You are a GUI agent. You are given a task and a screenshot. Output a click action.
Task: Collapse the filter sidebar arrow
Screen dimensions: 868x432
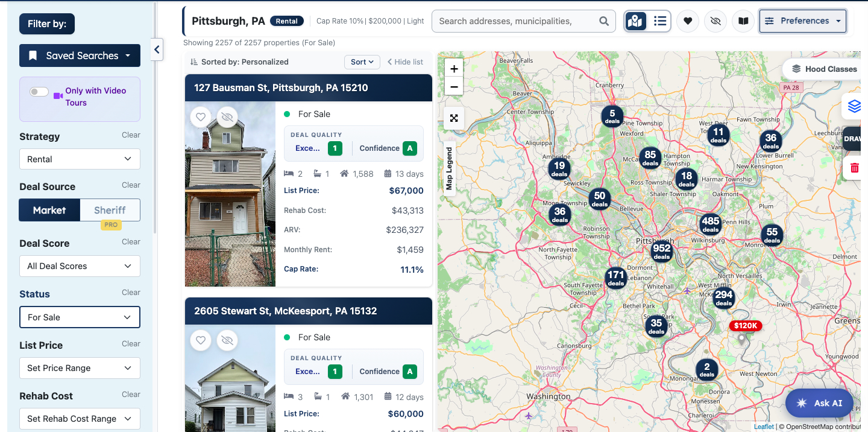(x=157, y=49)
